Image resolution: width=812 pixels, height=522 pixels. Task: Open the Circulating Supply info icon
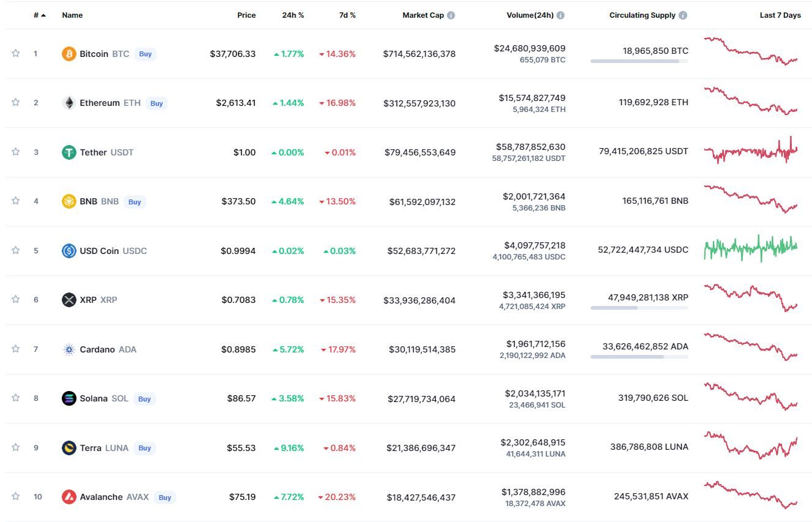[683, 15]
